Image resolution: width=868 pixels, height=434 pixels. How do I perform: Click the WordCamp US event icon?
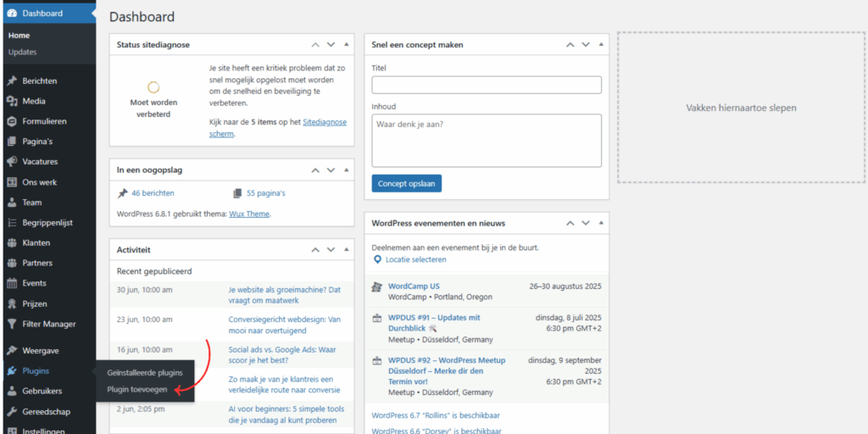click(x=377, y=287)
